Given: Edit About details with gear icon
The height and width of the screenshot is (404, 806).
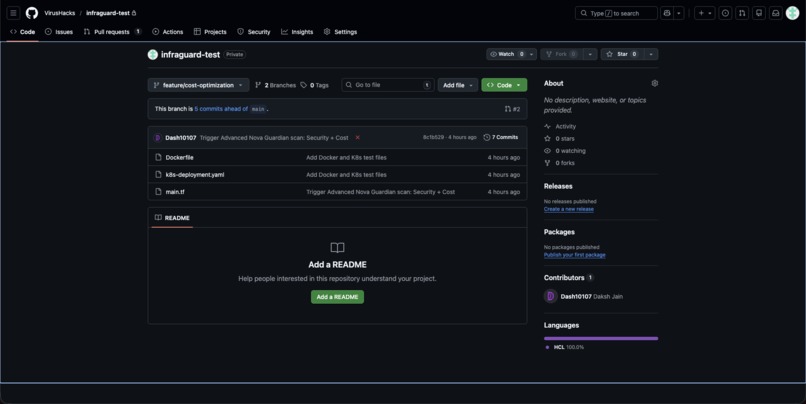Looking at the screenshot, I should pos(654,83).
